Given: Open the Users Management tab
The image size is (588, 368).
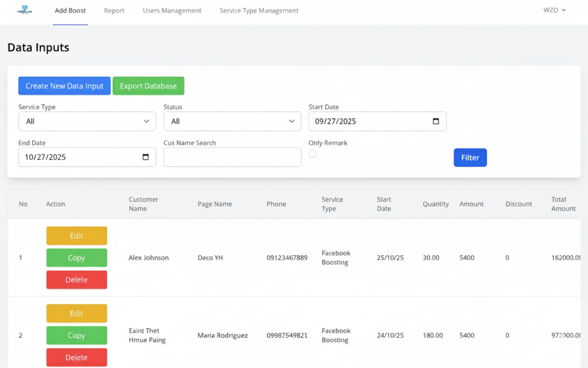Looking at the screenshot, I should coord(172,11).
